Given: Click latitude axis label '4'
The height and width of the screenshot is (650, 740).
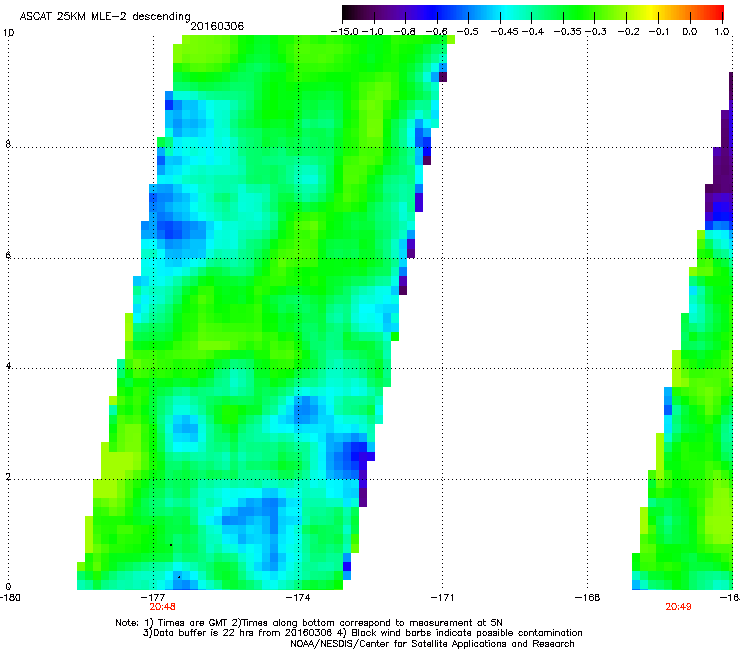Looking at the screenshot, I should coord(8,366).
